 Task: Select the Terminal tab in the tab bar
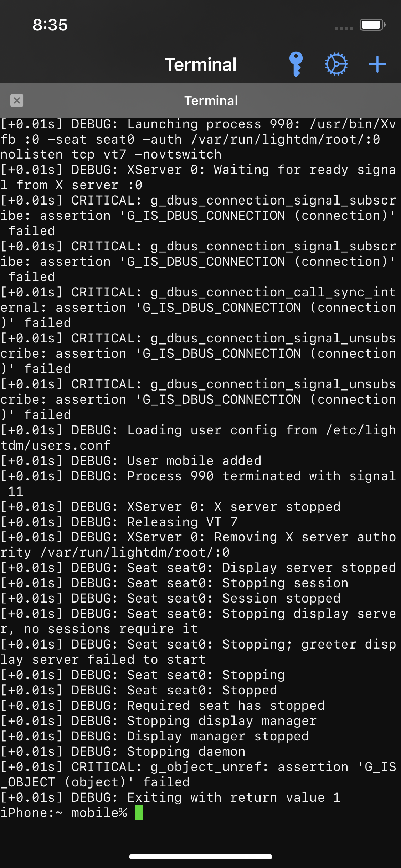click(x=211, y=101)
